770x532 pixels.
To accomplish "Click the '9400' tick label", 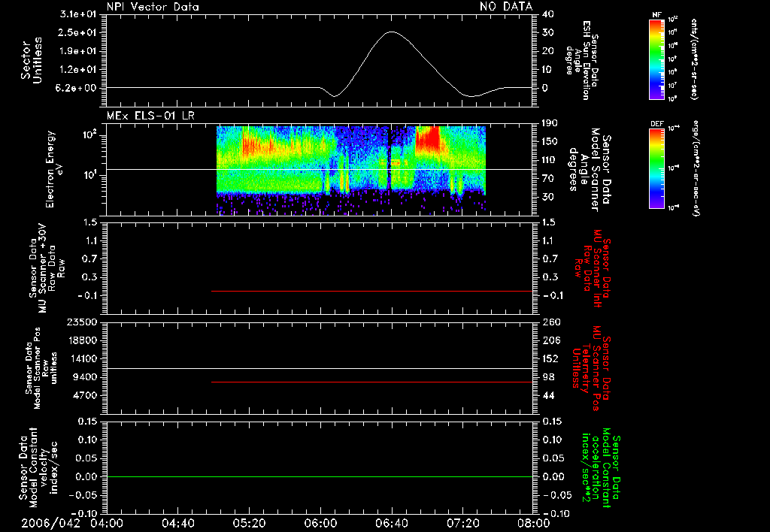I will pos(84,377).
